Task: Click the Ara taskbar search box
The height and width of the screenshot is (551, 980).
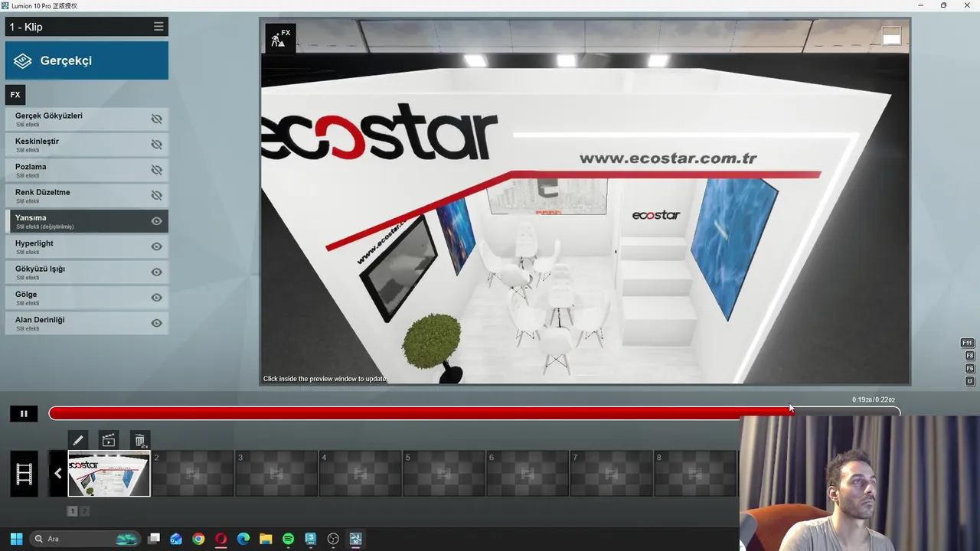Action: tap(85, 539)
